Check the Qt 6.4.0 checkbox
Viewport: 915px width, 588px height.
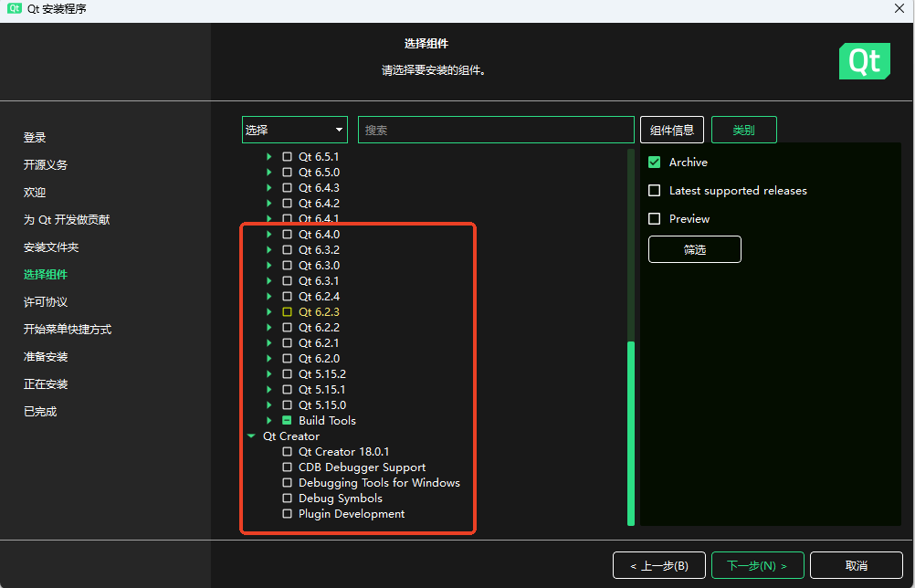(x=287, y=235)
